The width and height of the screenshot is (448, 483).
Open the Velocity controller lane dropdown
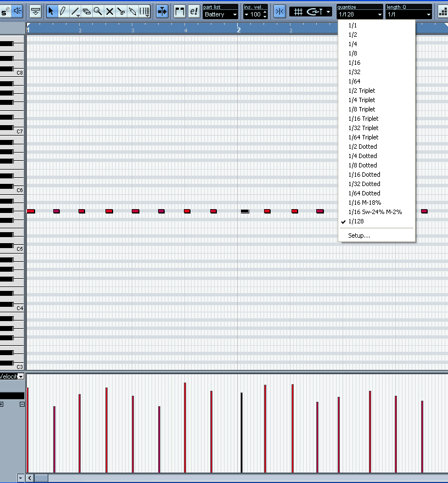point(21,377)
